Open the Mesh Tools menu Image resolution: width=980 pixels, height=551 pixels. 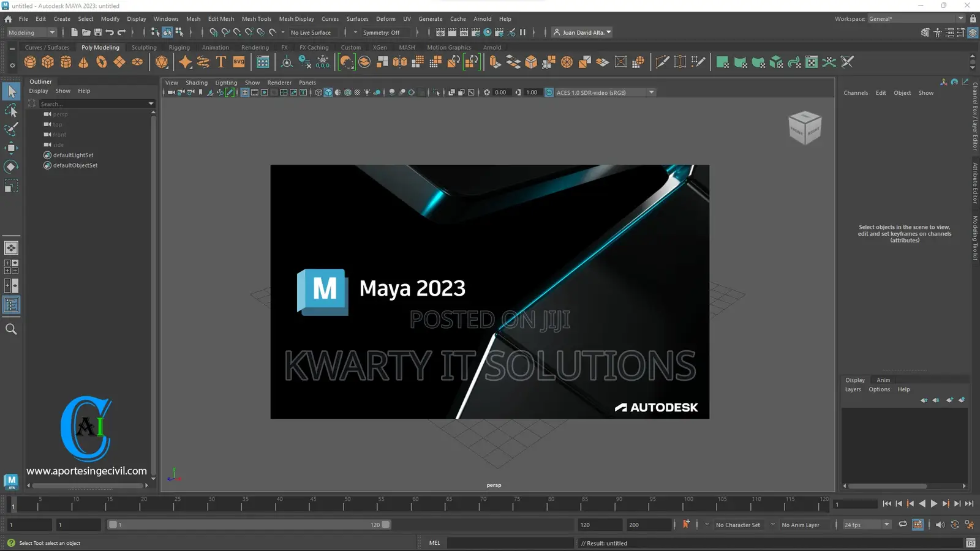tap(256, 19)
